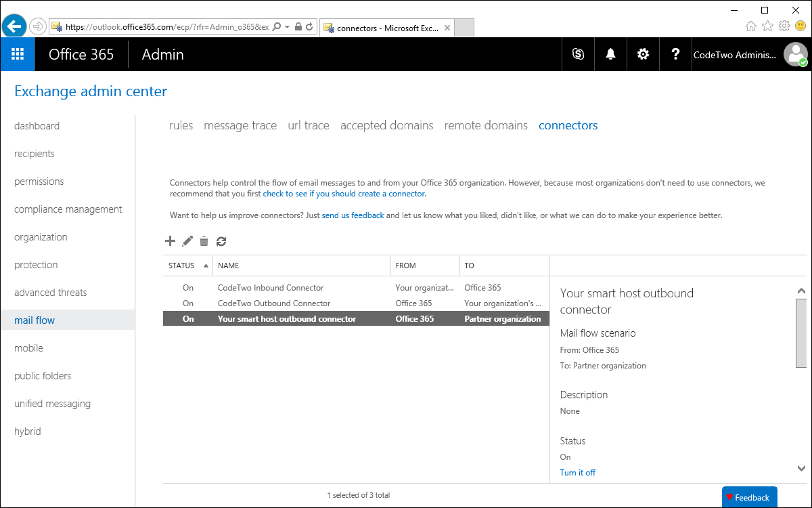Open browser favorites star
Screen dimensions: 812x508
click(x=767, y=26)
